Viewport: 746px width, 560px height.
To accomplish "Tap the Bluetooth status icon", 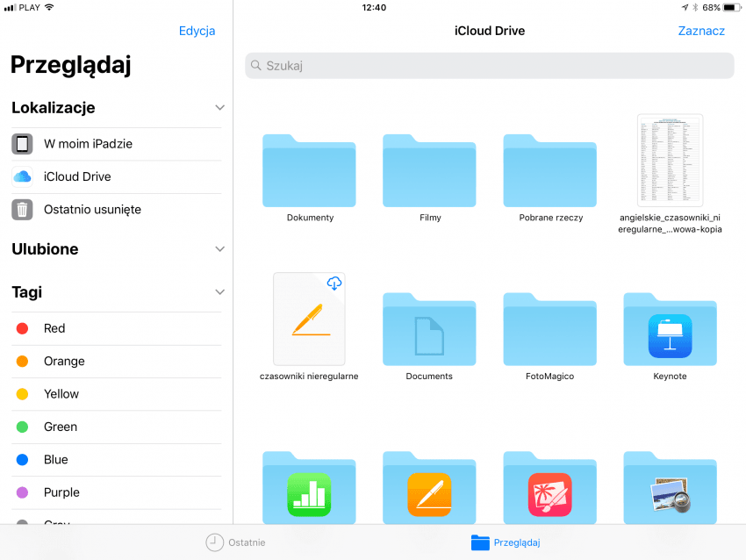I will tap(695, 7).
